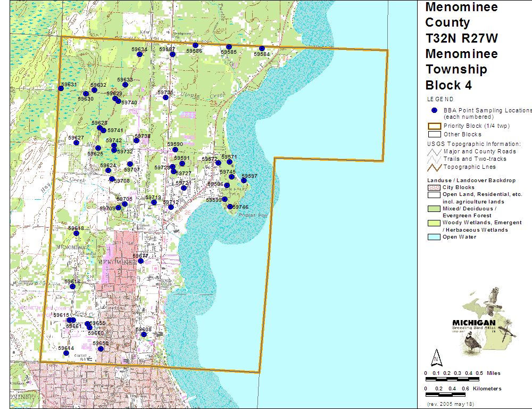The width and height of the screenshot is (532, 409).
Task: Select sampling point 59634 marker
Action: (x=139, y=54)
